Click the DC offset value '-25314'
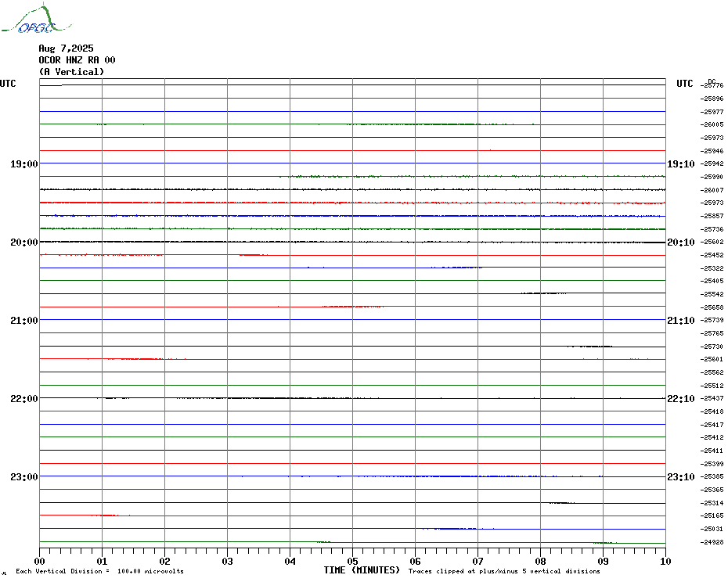Screen dimensions: 728x582 coord(712,503)
